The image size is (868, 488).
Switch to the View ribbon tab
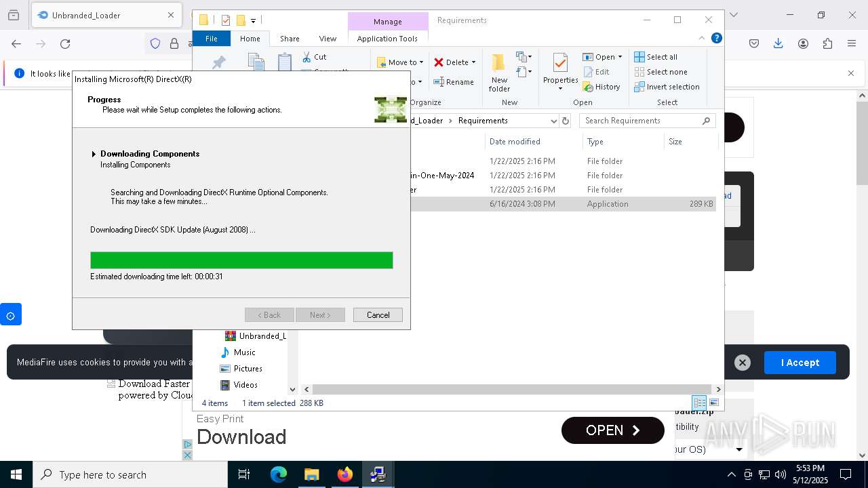(x=328, y=39)
